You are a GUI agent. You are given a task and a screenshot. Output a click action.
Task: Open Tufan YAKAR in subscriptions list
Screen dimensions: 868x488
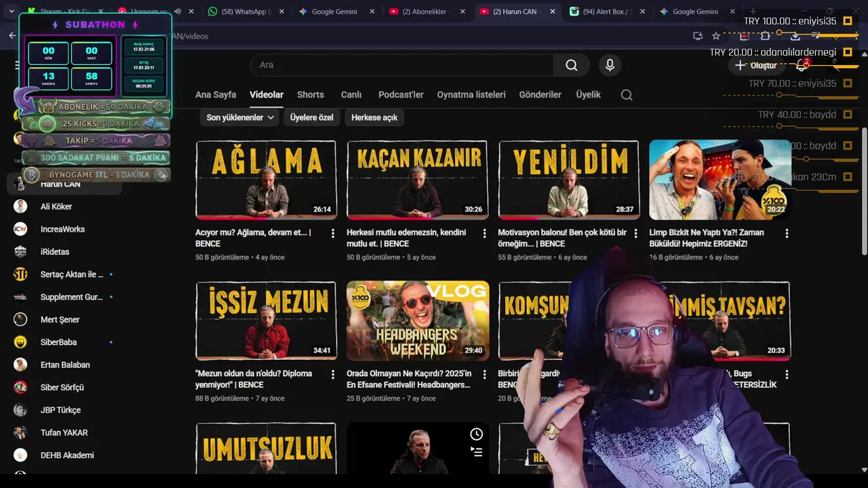pos(64,432)
